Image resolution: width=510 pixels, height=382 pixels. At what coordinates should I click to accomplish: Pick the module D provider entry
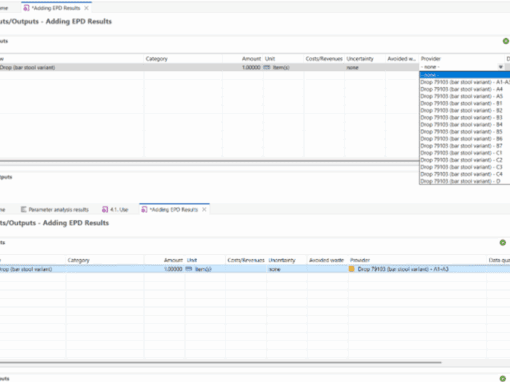pos(464,181)
